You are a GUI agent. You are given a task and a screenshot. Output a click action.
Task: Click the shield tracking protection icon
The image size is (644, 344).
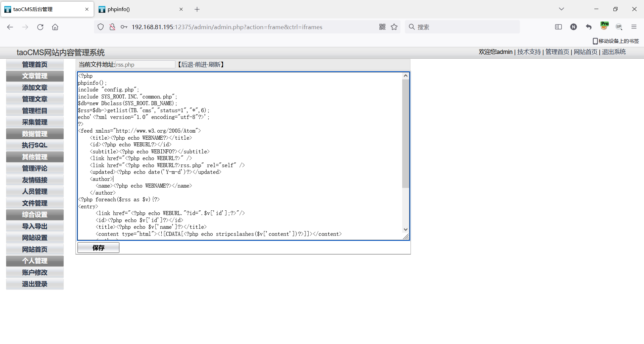click(x=101, y=27)
